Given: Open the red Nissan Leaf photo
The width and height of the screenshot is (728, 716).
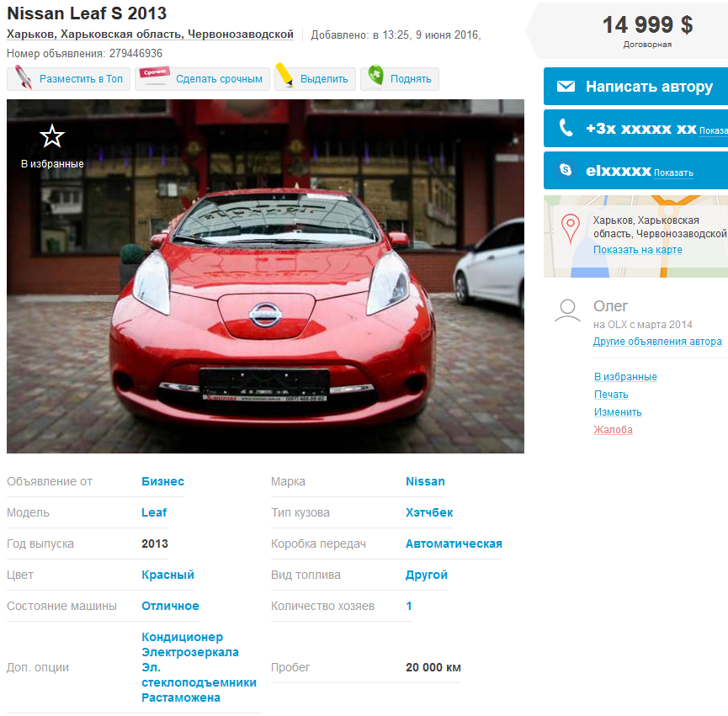Looking at the screenshot, I should [266, 277].
